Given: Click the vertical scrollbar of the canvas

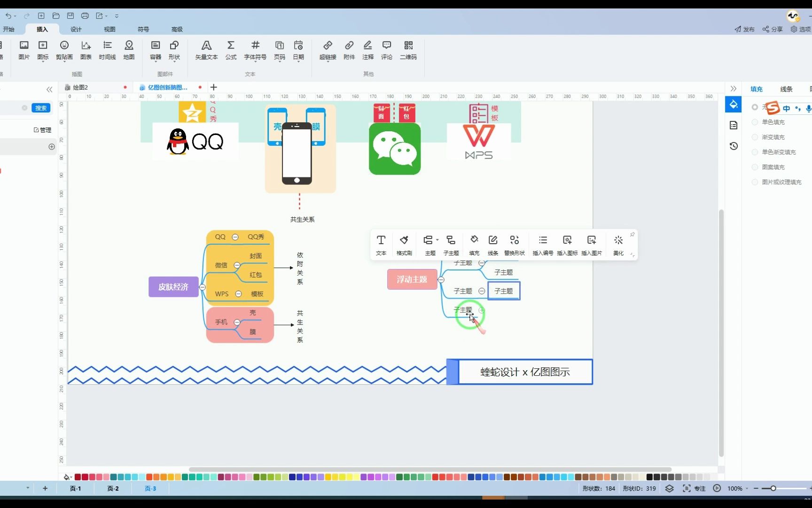Looking at the screenshot, I should coord(721,333).
